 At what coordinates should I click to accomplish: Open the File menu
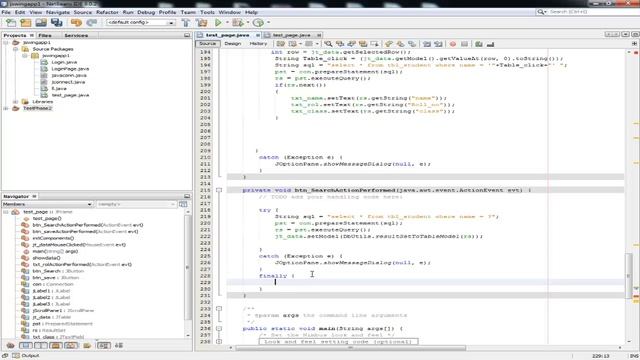click(6, 12)
